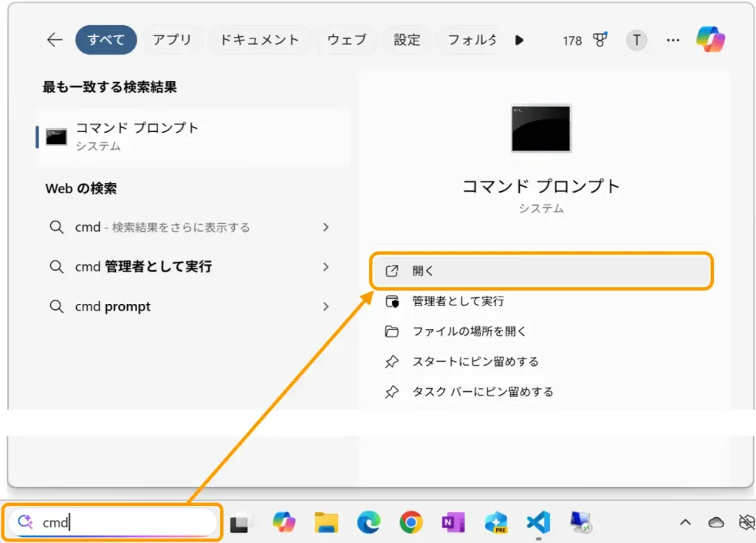Expand the cmd web result chevron
756x543 pixels.
tap(326, 227)
